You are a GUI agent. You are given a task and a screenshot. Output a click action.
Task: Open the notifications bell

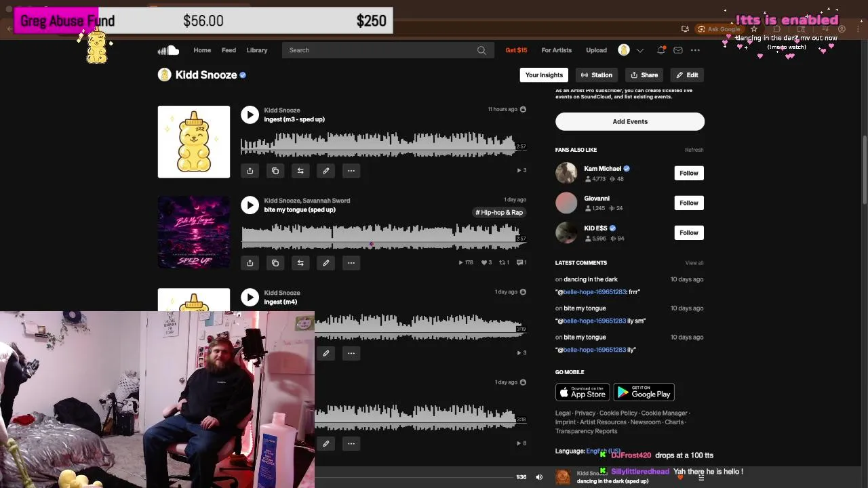pos(661,50)
